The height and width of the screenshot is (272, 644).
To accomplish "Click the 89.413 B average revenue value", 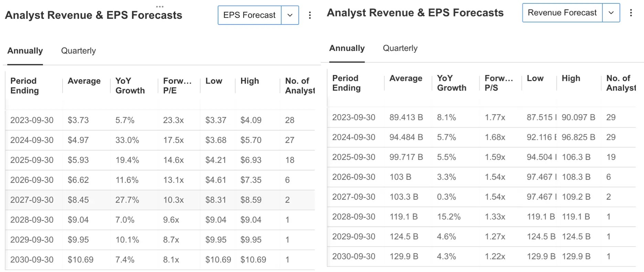I will coord(406,117).
